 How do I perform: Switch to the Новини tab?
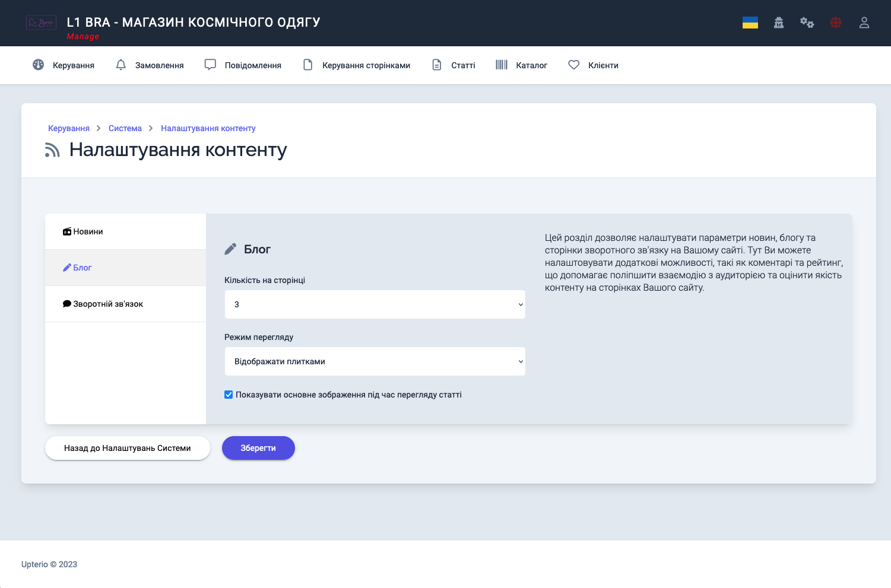(x=125, y=231)
